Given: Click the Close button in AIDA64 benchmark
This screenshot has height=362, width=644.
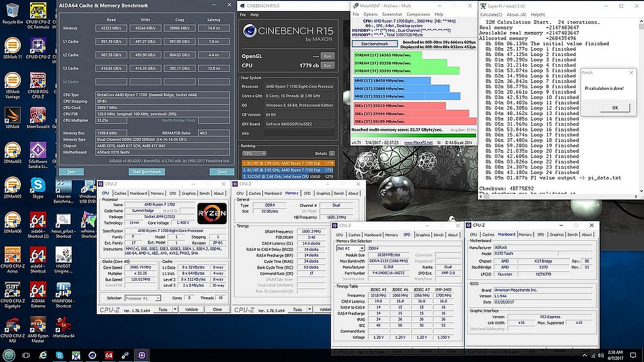Looking at the screenshot, I should pos(222,172).
